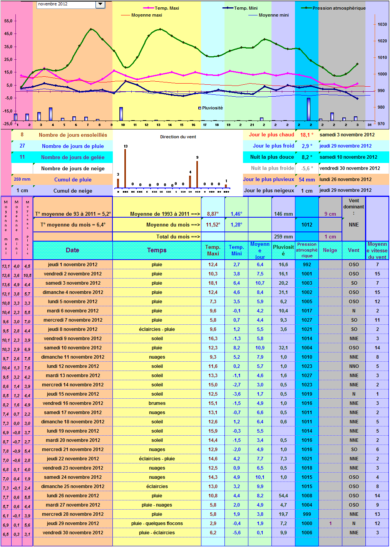Viewport: 392px width, 547px height.
Task: Click 'Nombre de jours ensoleillés' cell
Action: pyautogui.click(x=73, y=135)
